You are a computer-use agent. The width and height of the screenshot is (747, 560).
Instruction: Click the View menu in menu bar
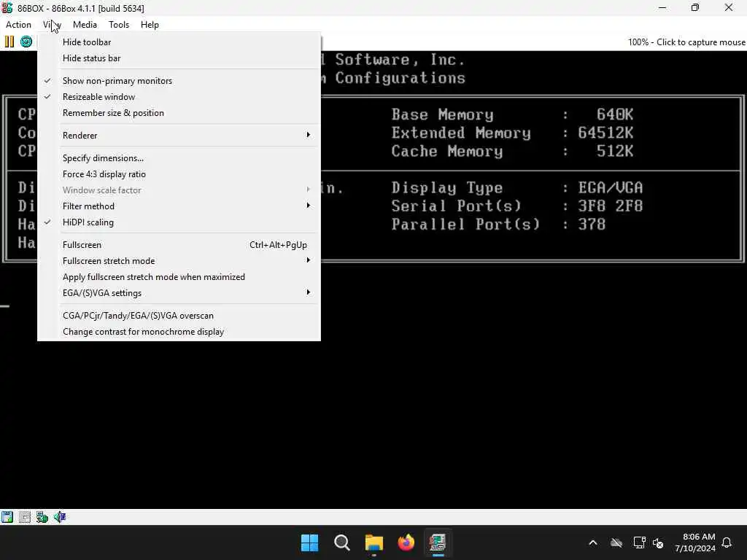click(52, 25)
